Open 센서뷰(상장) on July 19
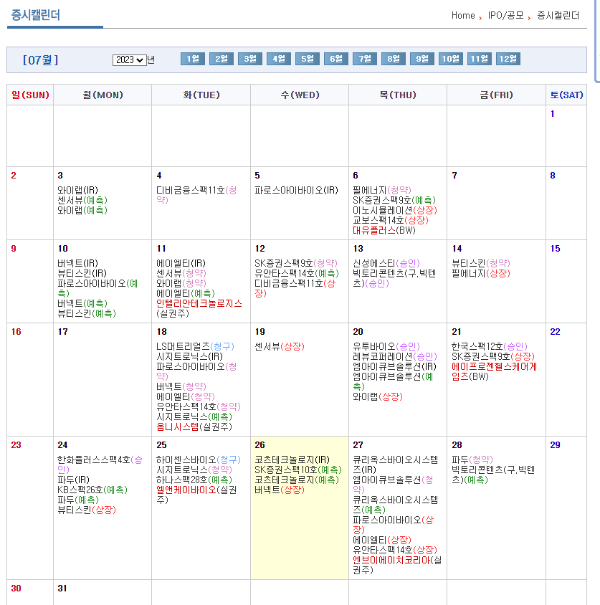The height and width of the screenshot is (605, 600). (x=279, y=346)
